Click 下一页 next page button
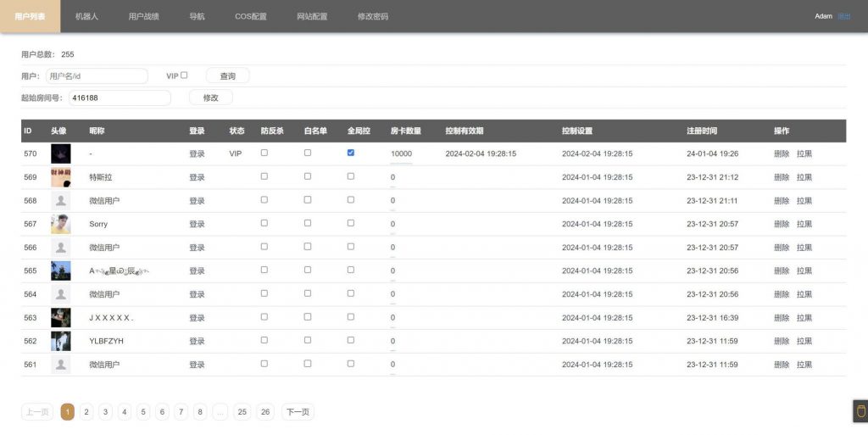Viewport: 868px width, 435px height. click(298, 412)
